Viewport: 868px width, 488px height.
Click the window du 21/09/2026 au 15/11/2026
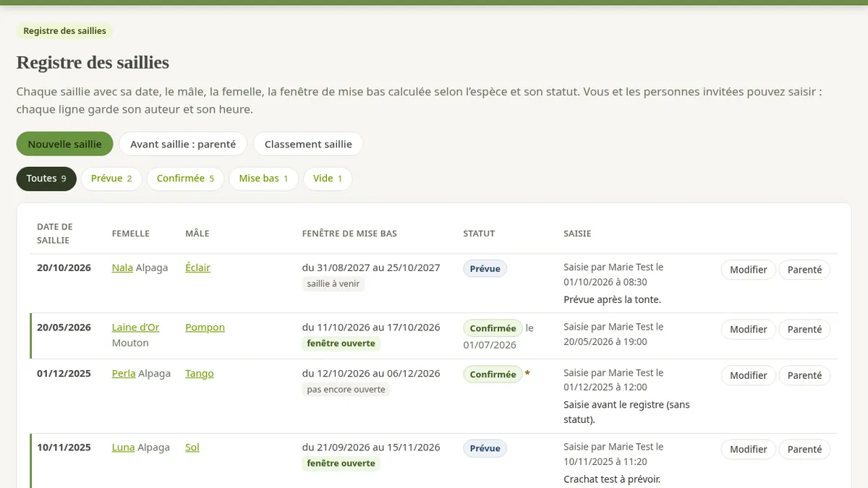[371, 448]
